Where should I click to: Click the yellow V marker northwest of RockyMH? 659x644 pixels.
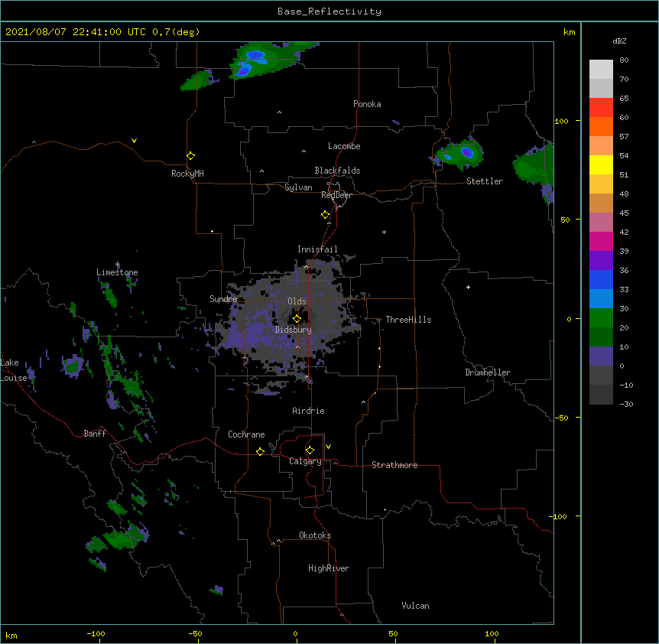[134, 141]
